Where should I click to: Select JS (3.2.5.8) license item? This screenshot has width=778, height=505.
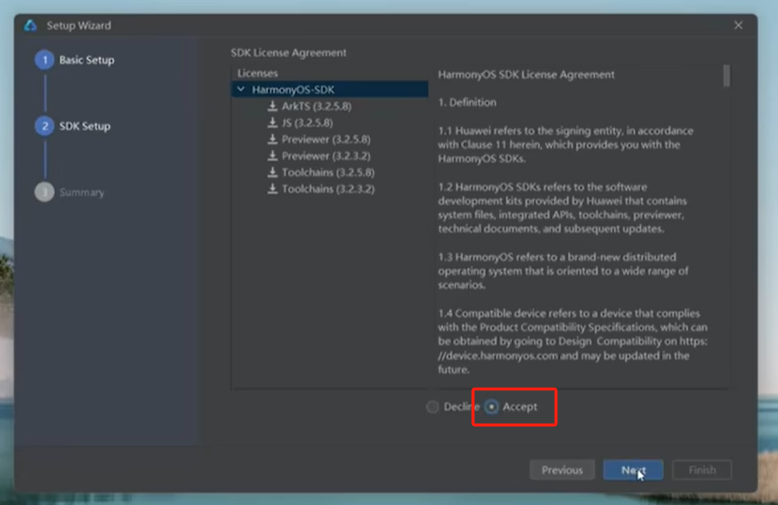(x=307, y=122)
